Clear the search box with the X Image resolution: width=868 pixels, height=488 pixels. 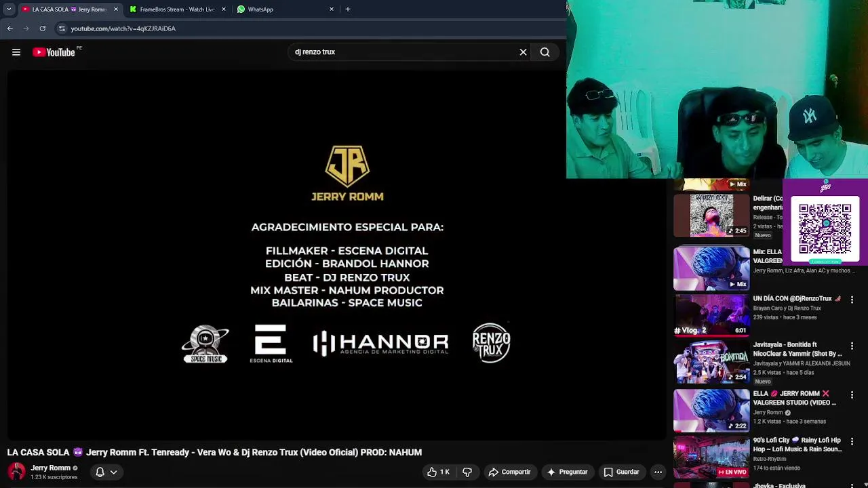click(x=523, y=52)
